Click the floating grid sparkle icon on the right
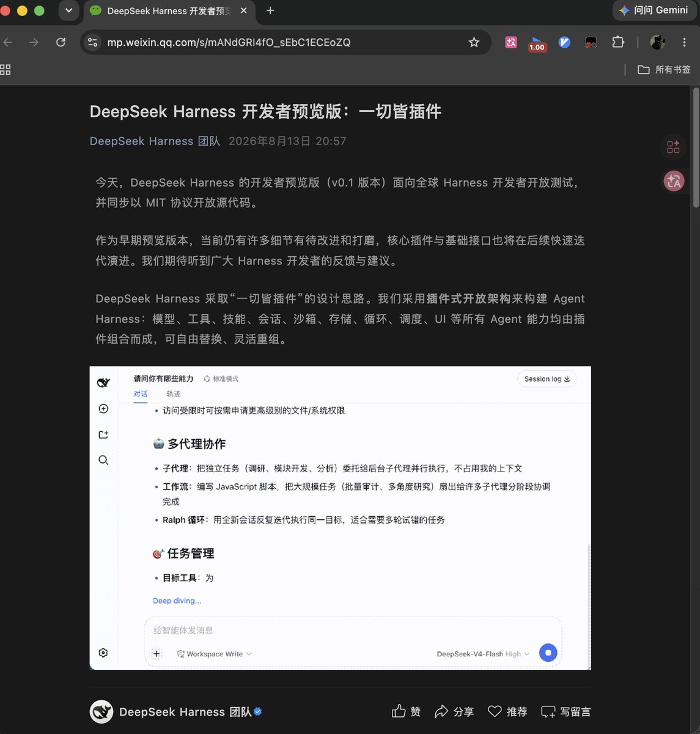The image size is (700, 734). [673, 147]
